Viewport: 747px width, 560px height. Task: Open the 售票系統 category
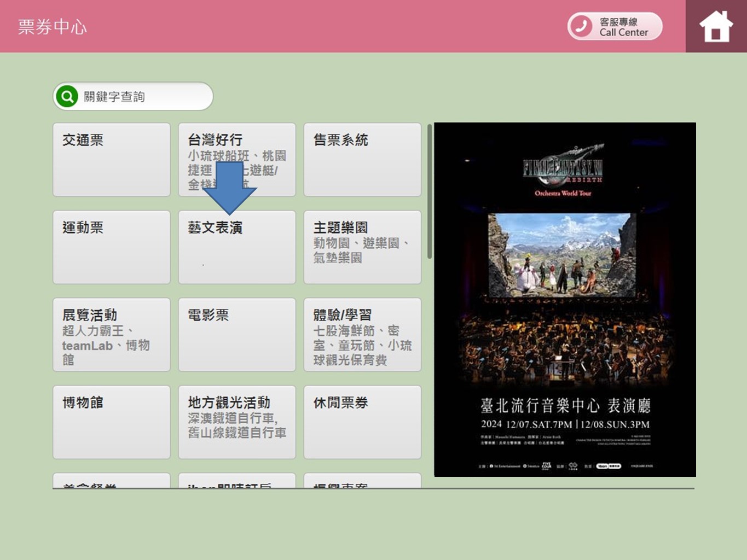tap(362, 160)
